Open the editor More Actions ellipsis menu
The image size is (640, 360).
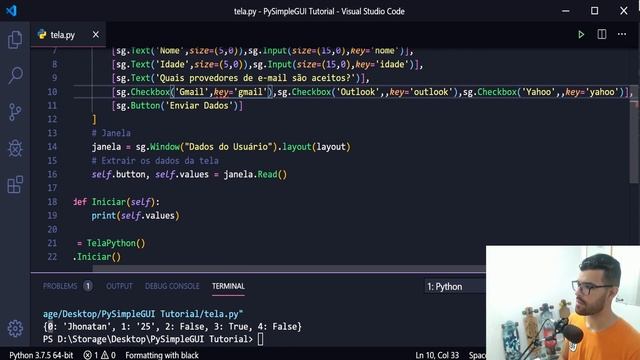tap(622, 34)
